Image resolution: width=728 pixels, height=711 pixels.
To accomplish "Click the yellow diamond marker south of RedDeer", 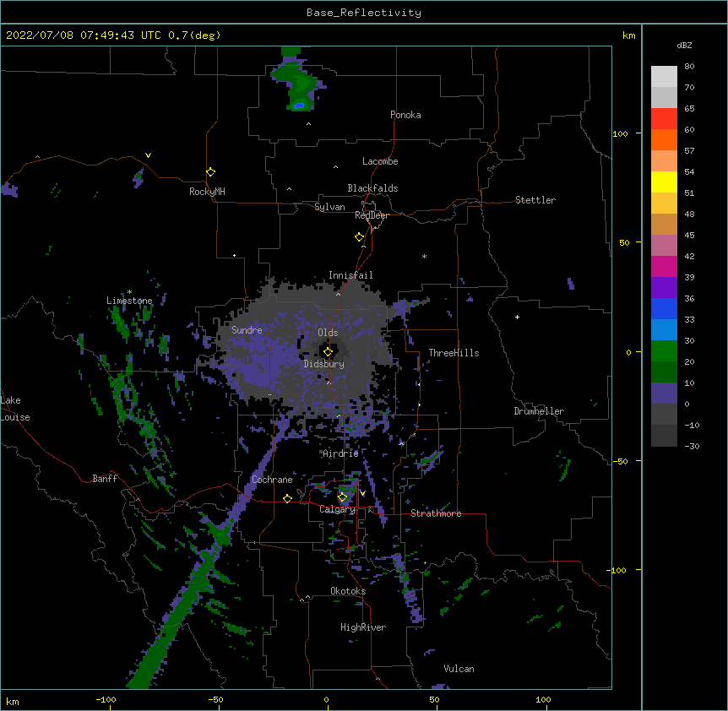I will (x=359, y=237).
